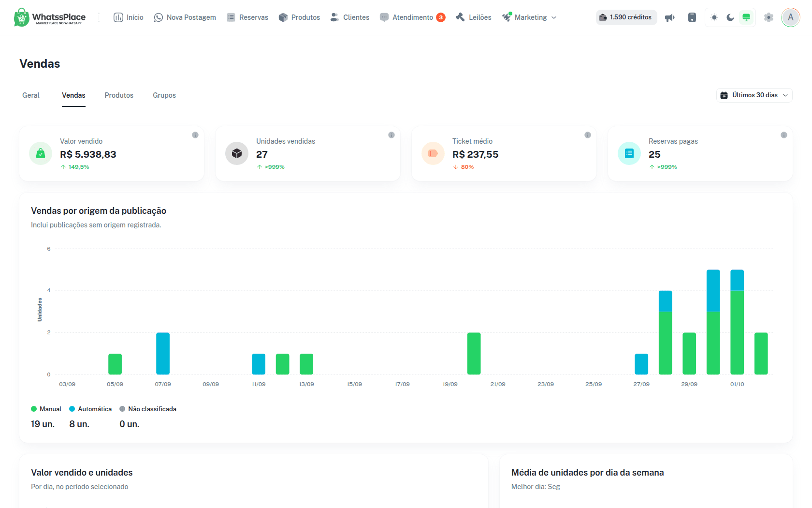Navigate to Clientes page

pyautogui.click(x=350, y=17)
